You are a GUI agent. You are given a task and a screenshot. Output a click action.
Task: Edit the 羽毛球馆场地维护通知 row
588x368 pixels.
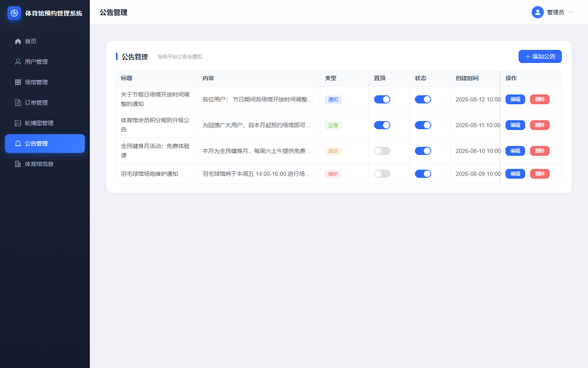pyautogui.click(x=515, y=174)
